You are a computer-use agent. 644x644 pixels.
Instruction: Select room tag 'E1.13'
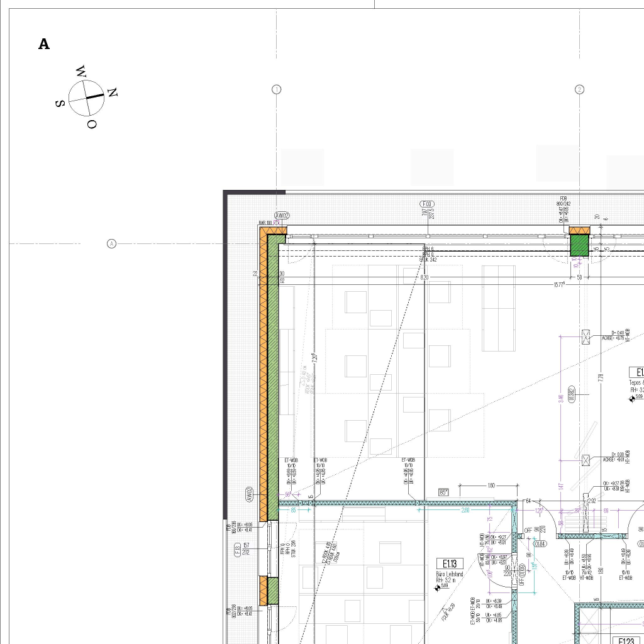click(450, 563)
